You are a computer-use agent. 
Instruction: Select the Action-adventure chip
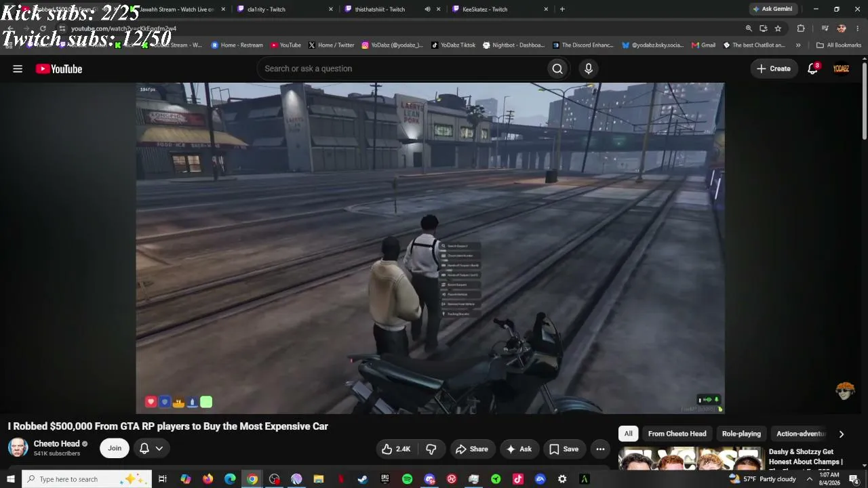tap(801, 434)
